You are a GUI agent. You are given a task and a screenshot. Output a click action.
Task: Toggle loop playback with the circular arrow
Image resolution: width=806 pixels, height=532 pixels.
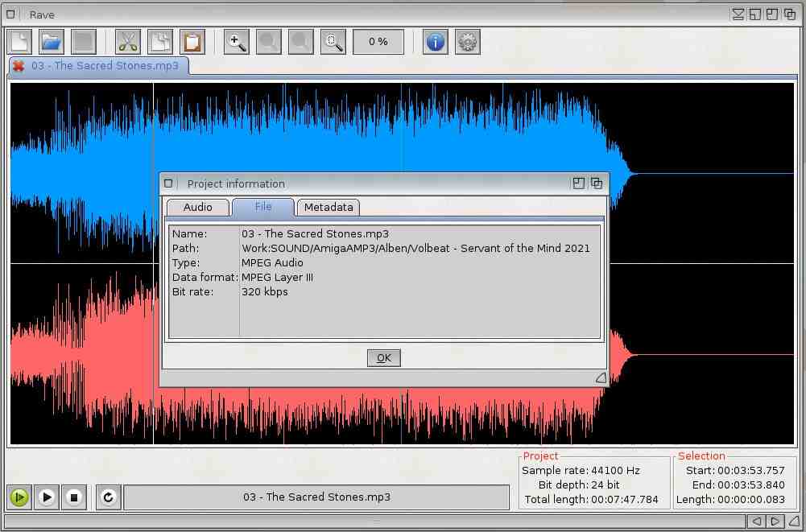(109, 497)
